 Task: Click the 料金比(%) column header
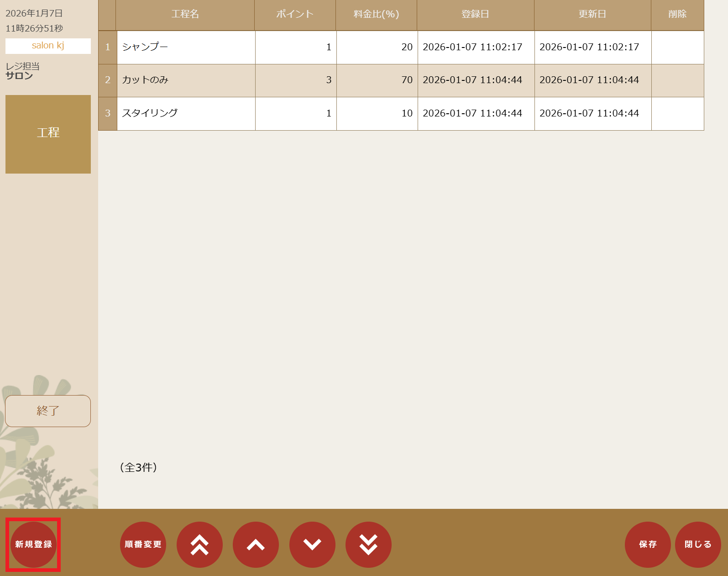click(x=376, y=15)
